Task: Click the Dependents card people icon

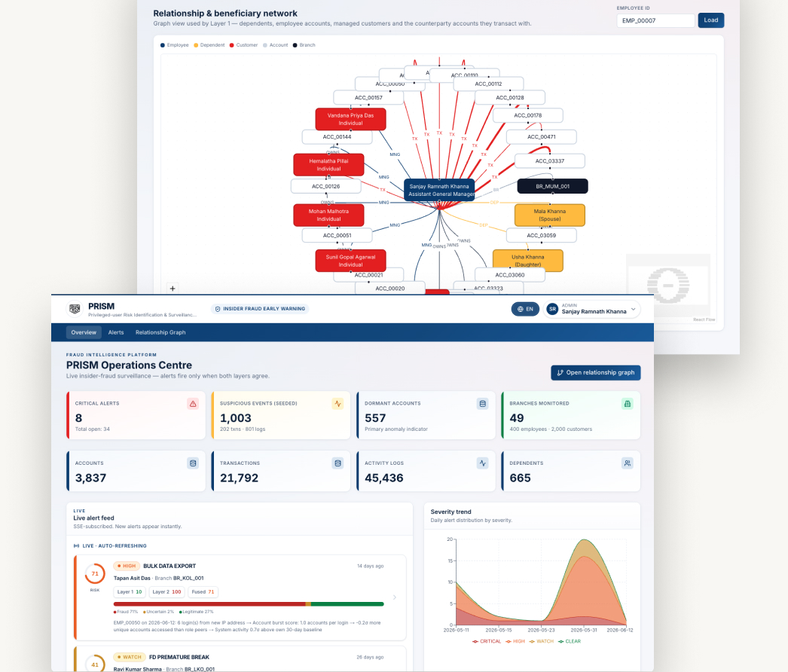Action: coord(628,463)
